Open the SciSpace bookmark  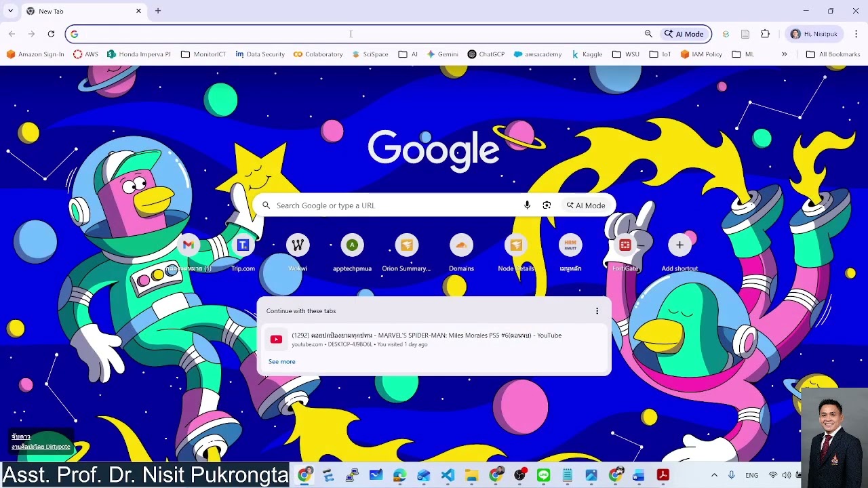click(x=370, y=54)
